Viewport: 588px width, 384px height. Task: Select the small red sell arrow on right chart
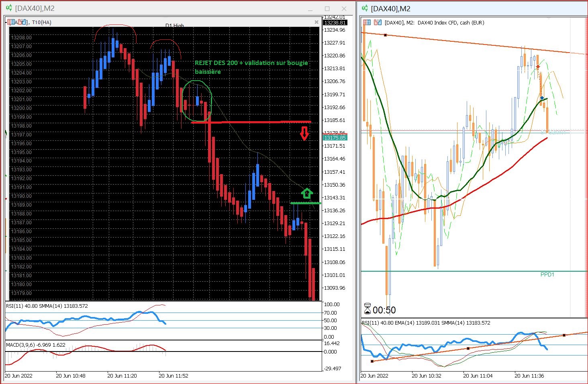[538, 67]
